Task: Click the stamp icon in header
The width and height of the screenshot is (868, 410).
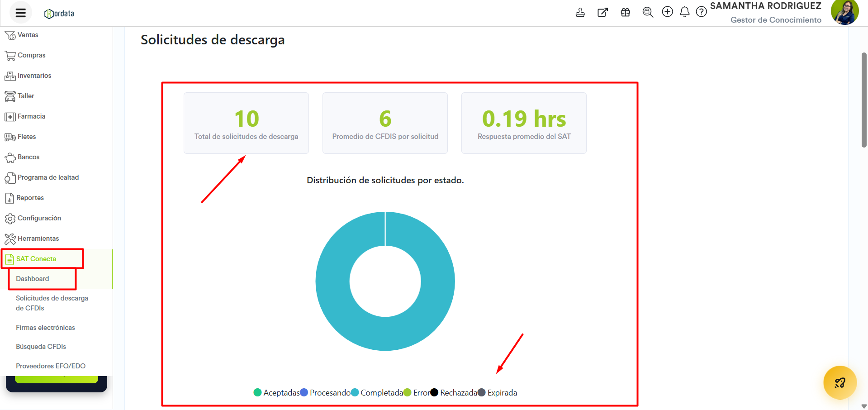Action: pos(580,12)
